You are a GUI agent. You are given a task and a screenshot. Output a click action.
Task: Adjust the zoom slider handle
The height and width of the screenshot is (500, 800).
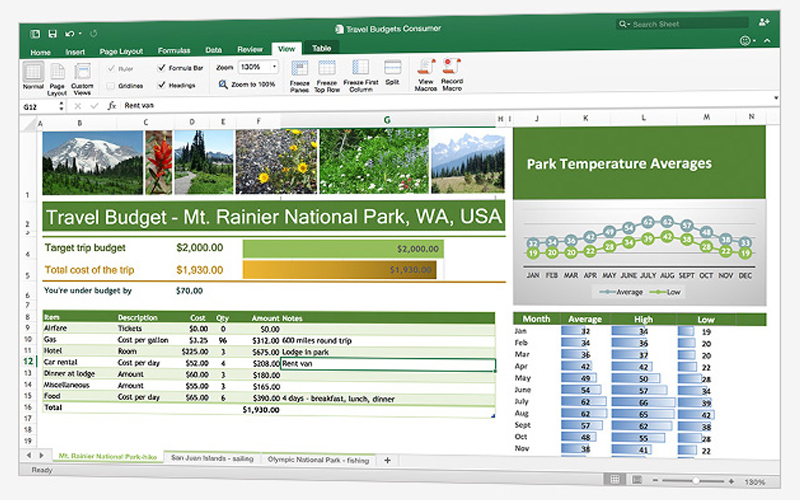click(x=695, y=481)
